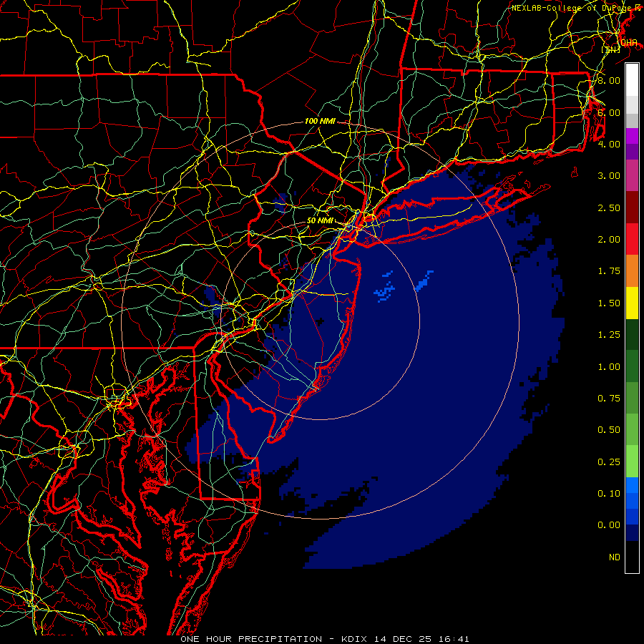This screenshot has width=644, height=644.
Task: Click the 0.25 legend value
Action: click(609, 462)
